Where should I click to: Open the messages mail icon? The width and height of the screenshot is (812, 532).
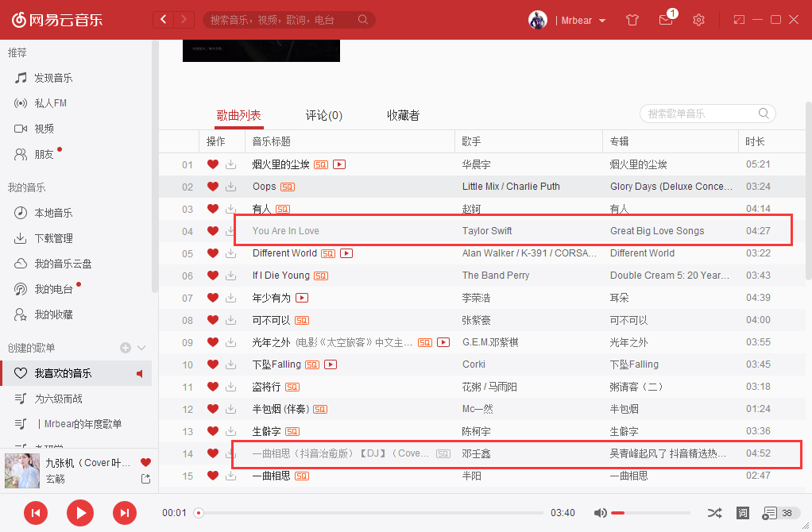(666, 20)
